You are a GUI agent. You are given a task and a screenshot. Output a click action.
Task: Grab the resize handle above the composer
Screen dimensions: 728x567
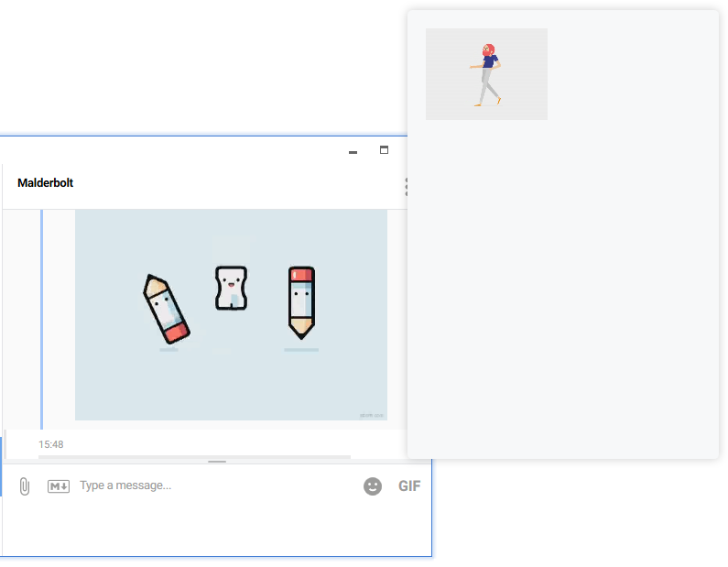coord(217,462)
